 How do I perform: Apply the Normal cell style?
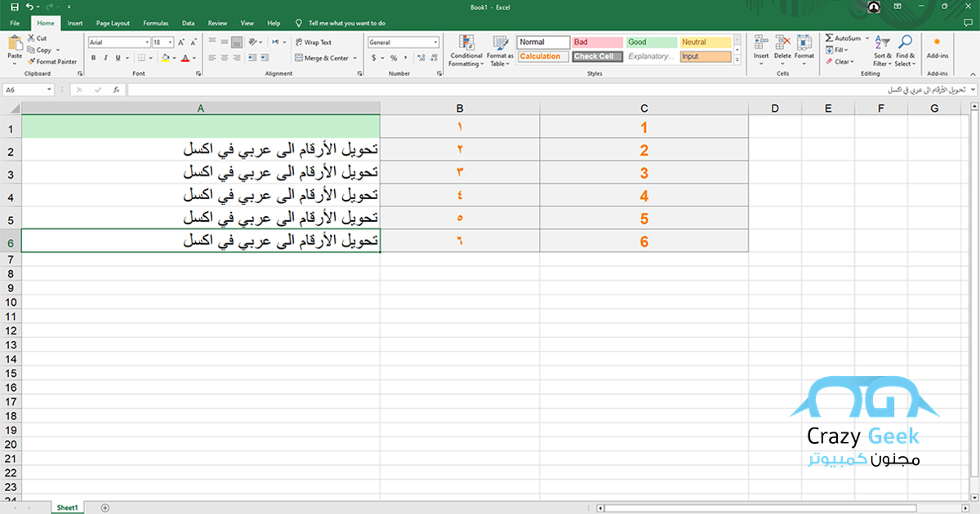[x=543, y=42]
